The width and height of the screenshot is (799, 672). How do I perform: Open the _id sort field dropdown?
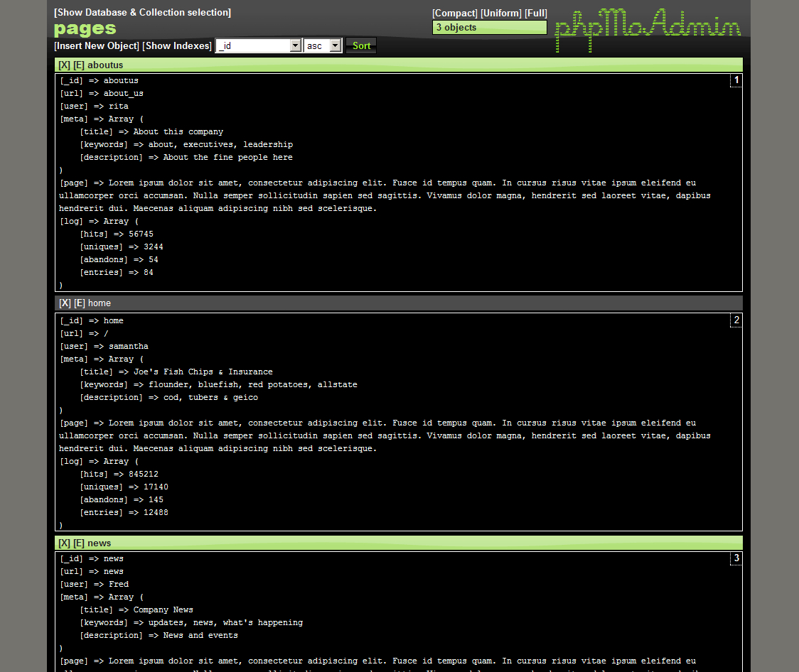point(258,45)
